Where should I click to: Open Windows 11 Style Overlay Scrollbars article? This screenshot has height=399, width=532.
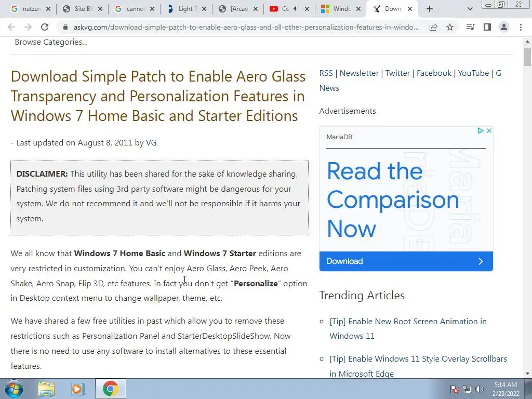coord(418,366)
